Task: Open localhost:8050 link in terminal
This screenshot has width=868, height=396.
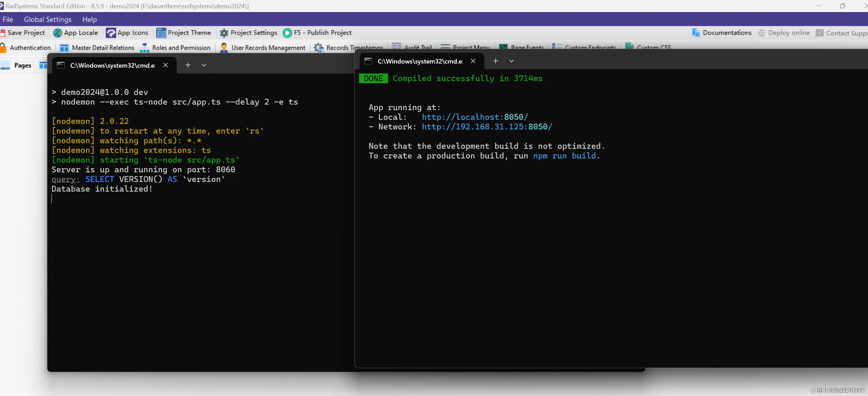Action: (x=475, y=117)
